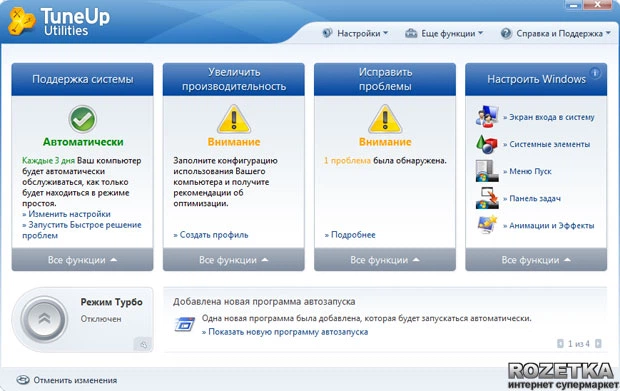Click the Настройки gear icon
Viewport: 620px width, 391px height.
tap(327, 33)
